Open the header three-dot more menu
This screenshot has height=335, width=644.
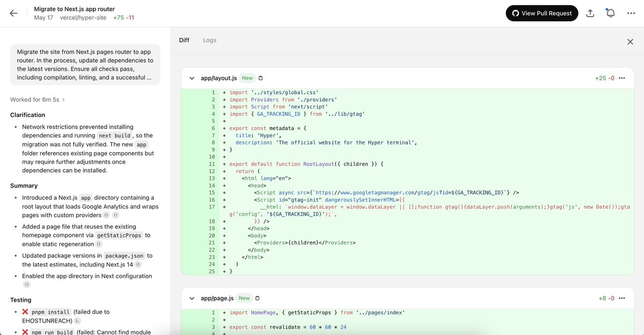(631, 13)
